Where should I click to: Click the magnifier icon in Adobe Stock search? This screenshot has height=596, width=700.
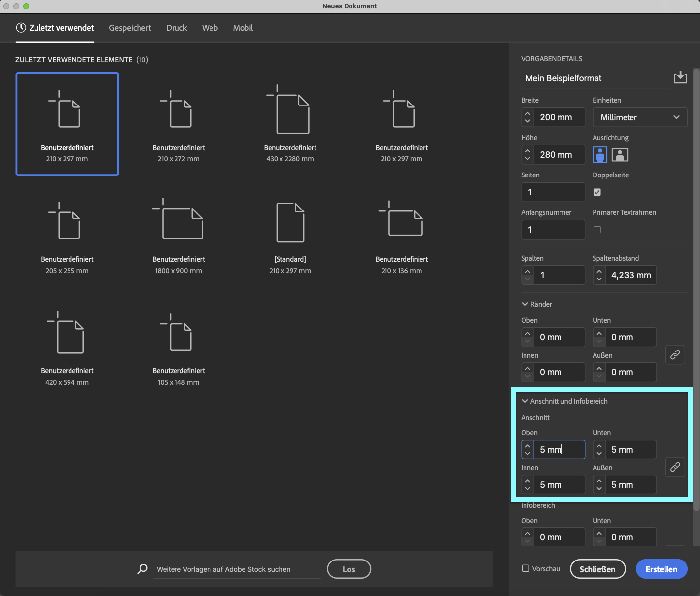click(142, 569)
